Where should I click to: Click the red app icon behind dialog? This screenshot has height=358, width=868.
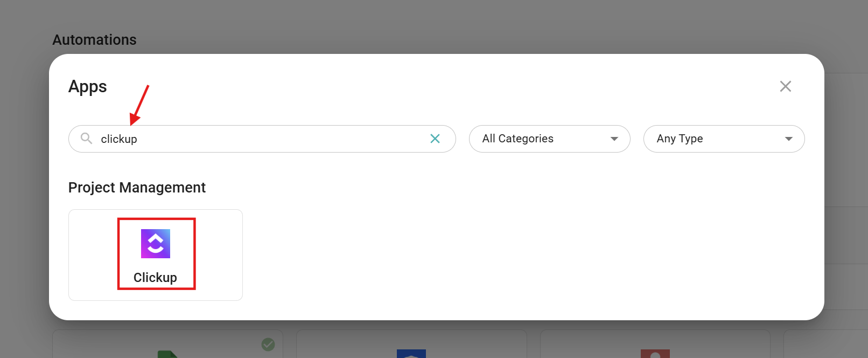[655, 353]
